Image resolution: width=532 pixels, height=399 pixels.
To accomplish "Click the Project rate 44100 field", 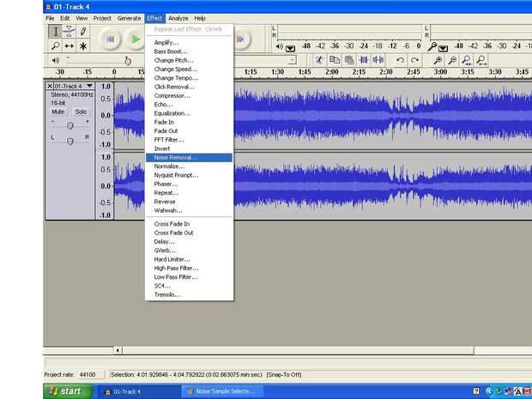I will coord(89,375).
